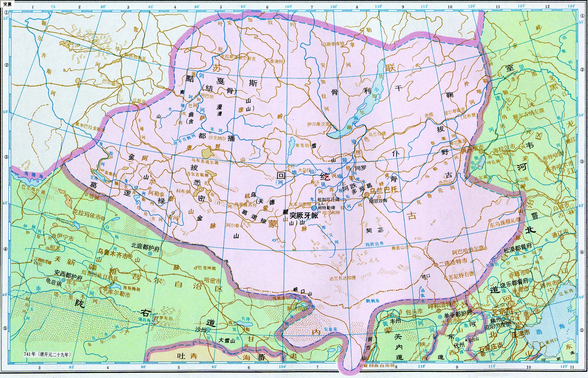Viewport: 588px width, 378px height.
Task: Click the 单于都护府 label
Action: [x=458, y=314]
